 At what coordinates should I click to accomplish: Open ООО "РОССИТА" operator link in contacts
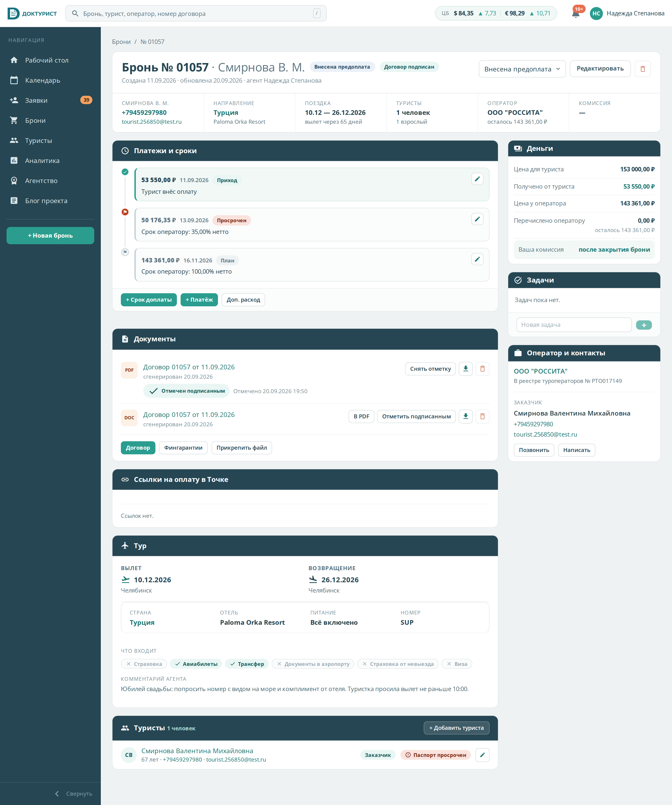[540, 371]
